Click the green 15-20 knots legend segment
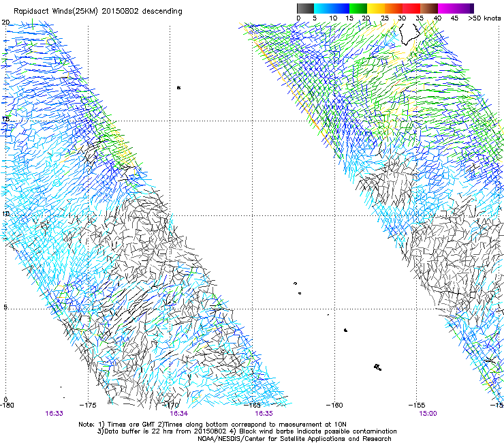 click(358, 8)
